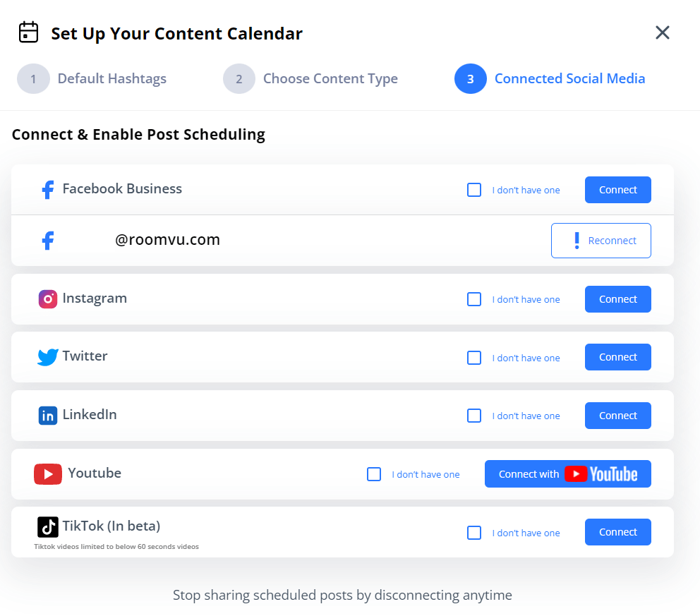Click the calendar icon beside the title
700x616 pixels.
[x=28, y=32]
